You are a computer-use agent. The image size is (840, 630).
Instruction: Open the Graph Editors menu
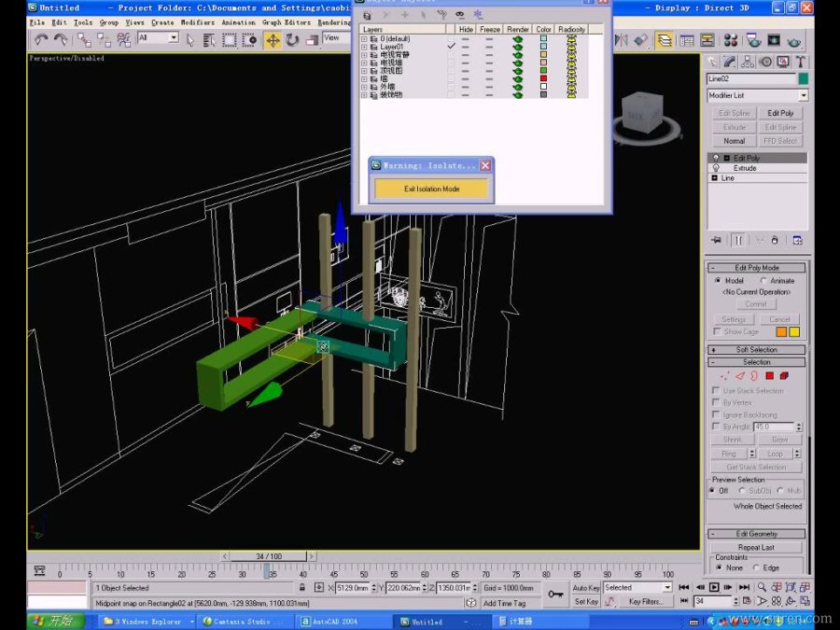coord(287,22)
